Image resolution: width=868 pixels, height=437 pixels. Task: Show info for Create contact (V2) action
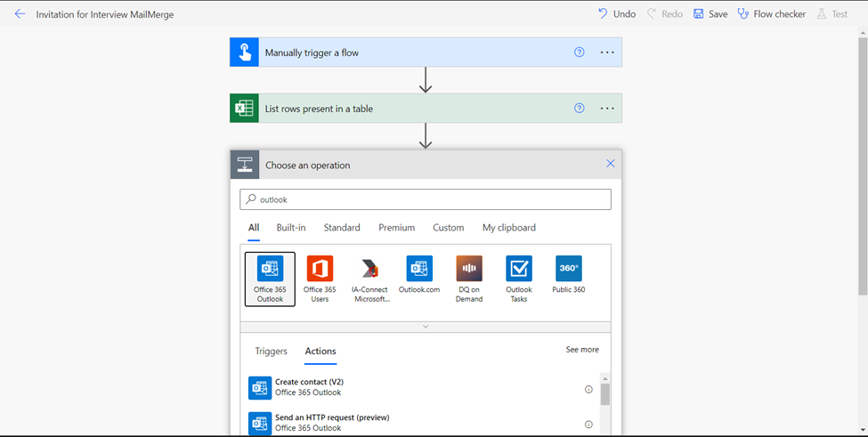pos(588,390)
